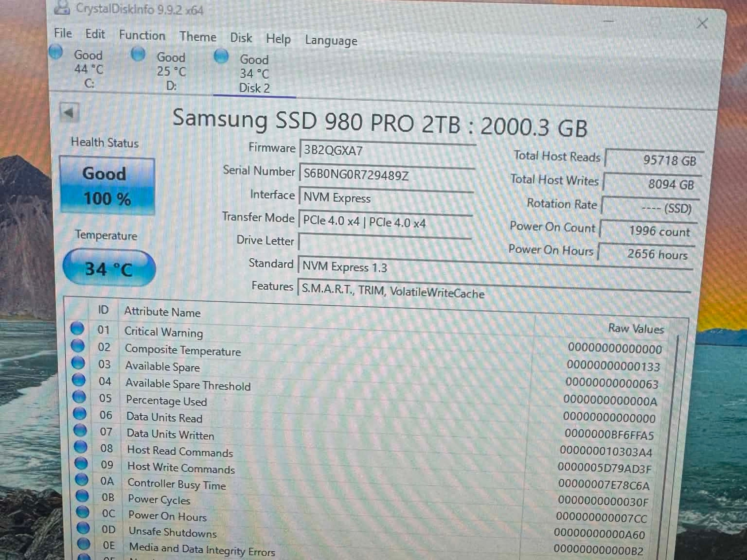Click the status orb for Unsafe Shutdowns row
Viewport: 747px width, 560px height.
(x=83, y=528)
